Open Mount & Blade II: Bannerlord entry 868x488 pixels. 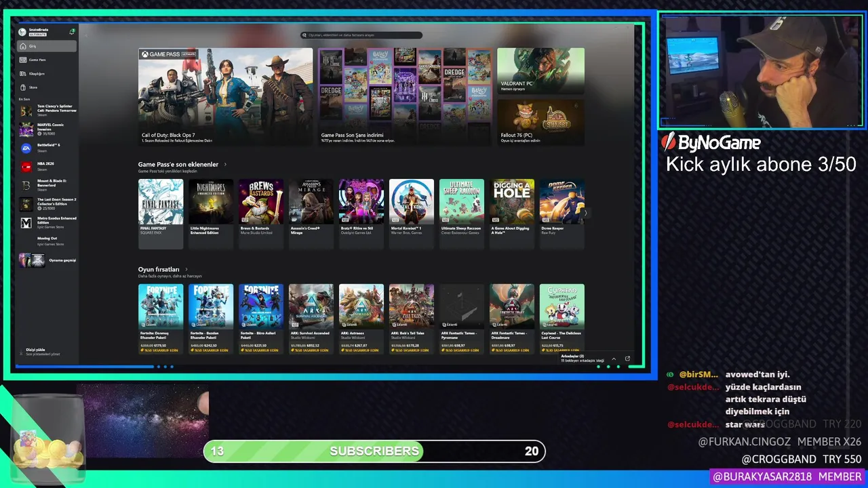[47, 185]
